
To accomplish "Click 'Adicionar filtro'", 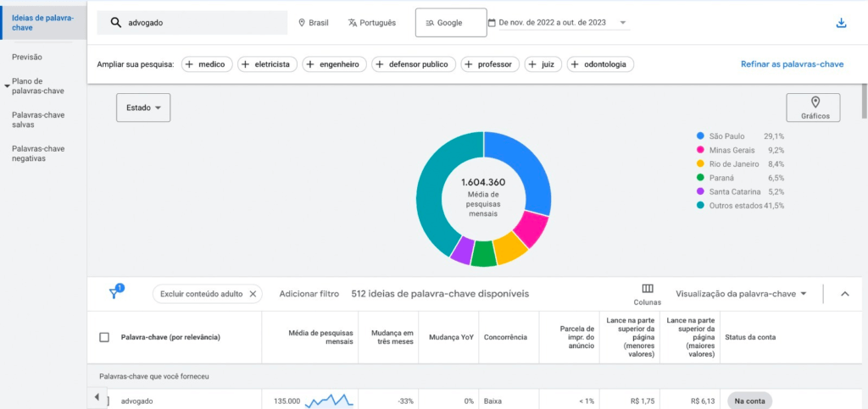I will (309, 294).
